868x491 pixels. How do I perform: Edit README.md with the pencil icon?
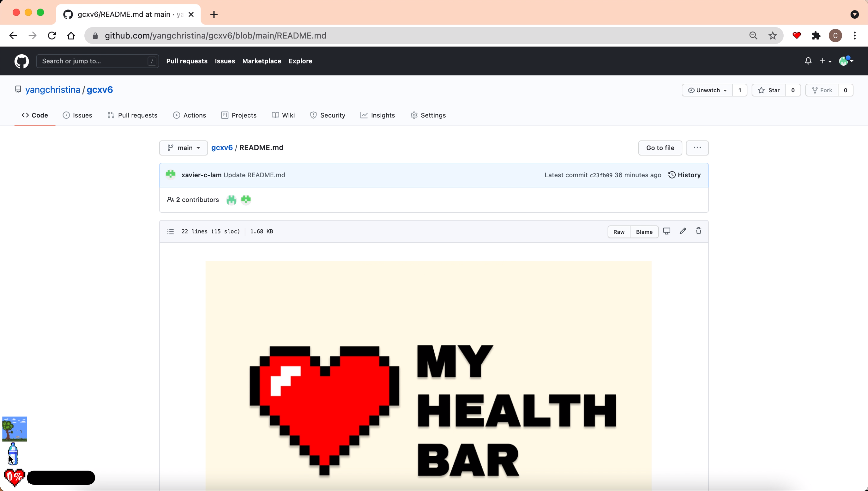tap(682, 231)
